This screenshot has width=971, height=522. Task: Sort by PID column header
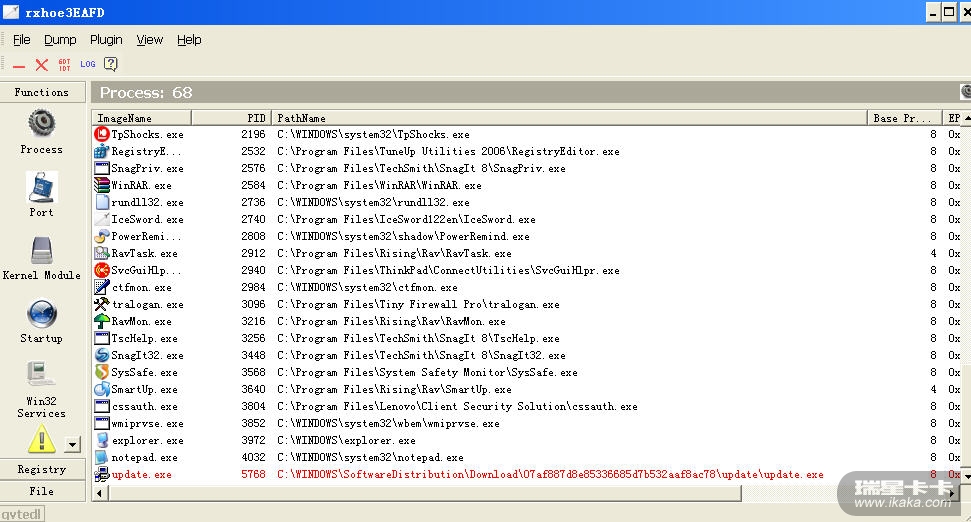(x=231, y=118)
